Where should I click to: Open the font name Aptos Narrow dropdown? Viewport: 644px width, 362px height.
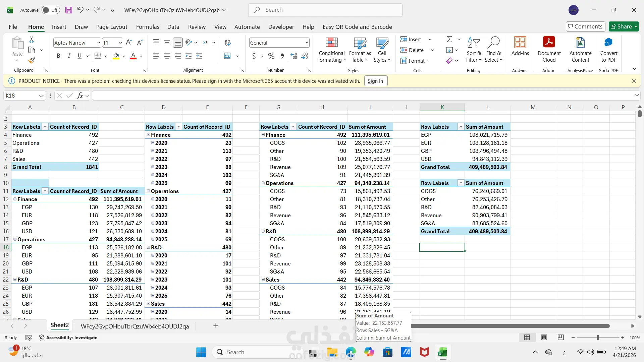coord(98,43)
